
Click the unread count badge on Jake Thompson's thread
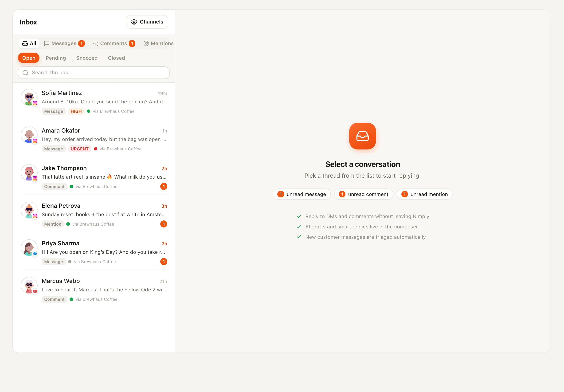(x=164, y=186)
